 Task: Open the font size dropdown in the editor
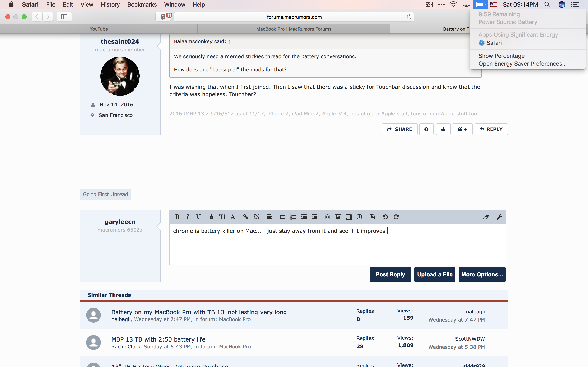tap(222, 217)
